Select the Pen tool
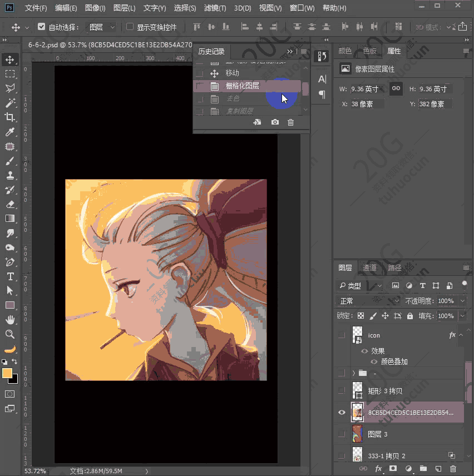 coord(9,262)
